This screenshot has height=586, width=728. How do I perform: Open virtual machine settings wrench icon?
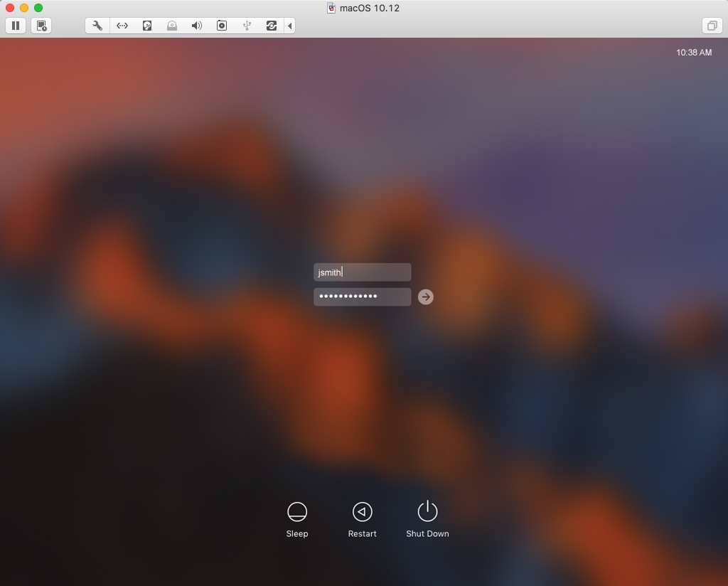coord(97,26)
